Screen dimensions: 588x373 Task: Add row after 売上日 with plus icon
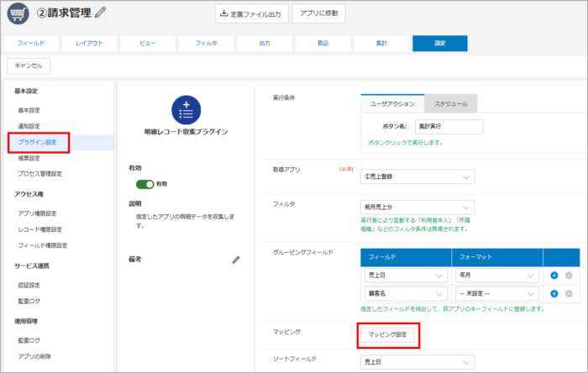(554, 276)
